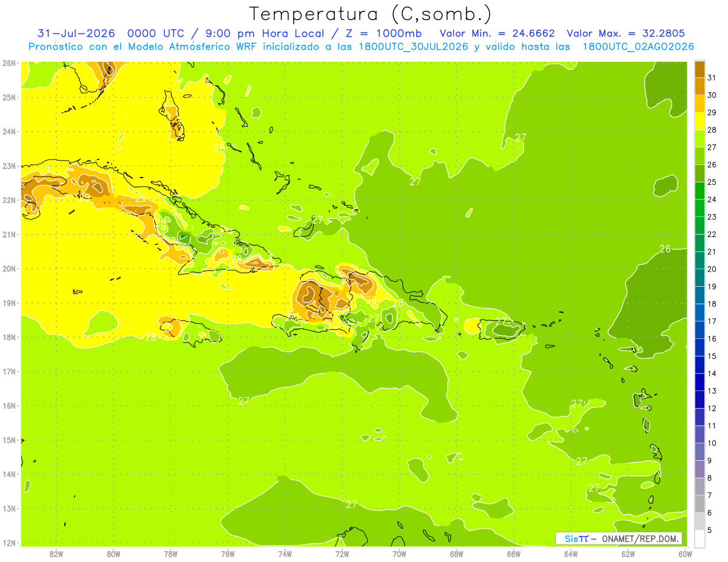
Task: Pick the green 26–27 band in the color scale
Action: [699, 156]
